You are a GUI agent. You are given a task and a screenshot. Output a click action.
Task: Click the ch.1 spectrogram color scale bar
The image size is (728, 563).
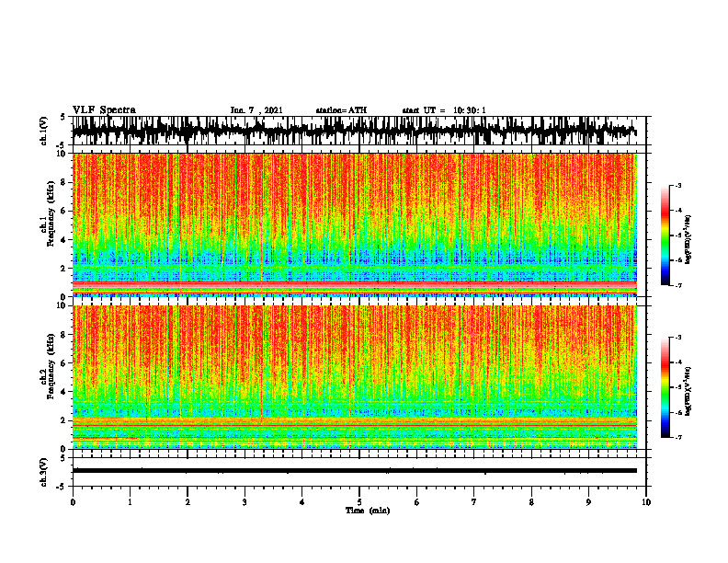point(665,235)
